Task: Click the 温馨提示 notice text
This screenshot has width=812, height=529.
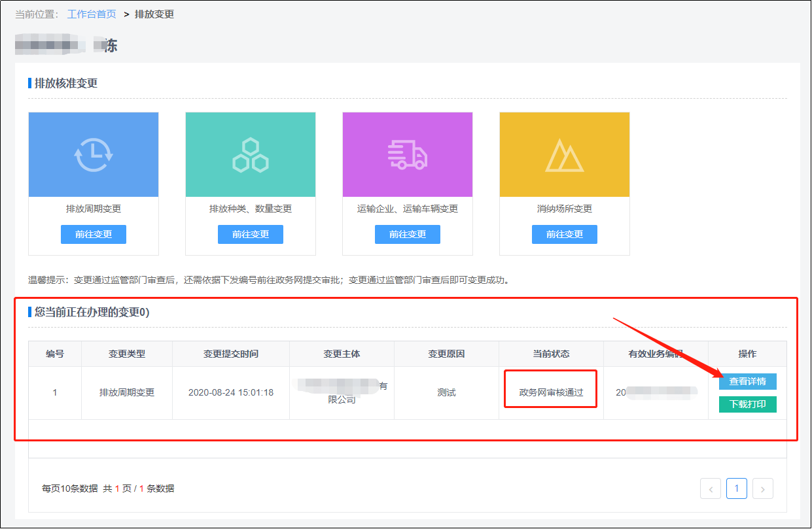Action: coord(269,280)
